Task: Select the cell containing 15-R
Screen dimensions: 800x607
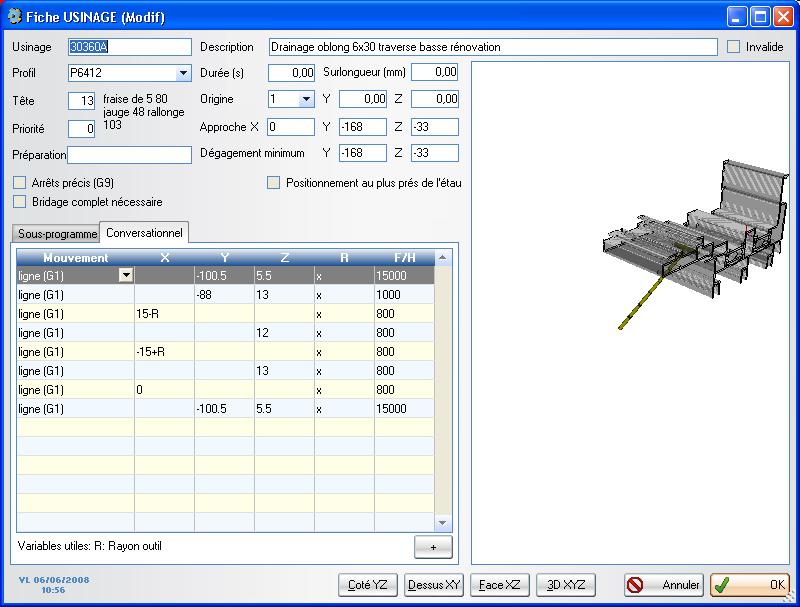Action: click(164, 314)
